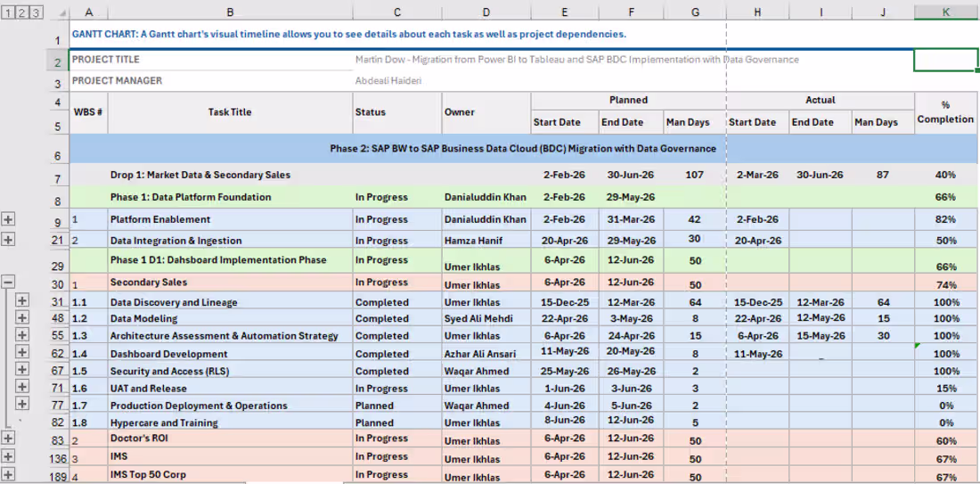Select column D header

point(486,12)
